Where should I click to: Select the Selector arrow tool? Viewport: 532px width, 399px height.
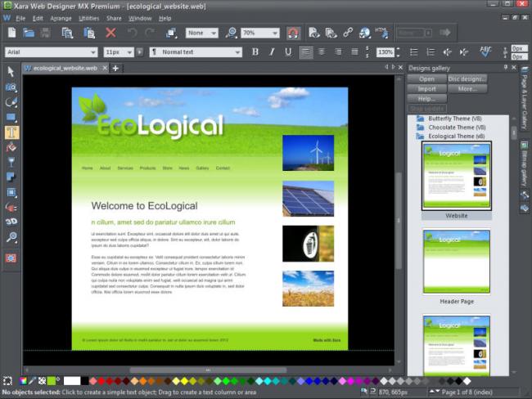(x=11, y=71)
